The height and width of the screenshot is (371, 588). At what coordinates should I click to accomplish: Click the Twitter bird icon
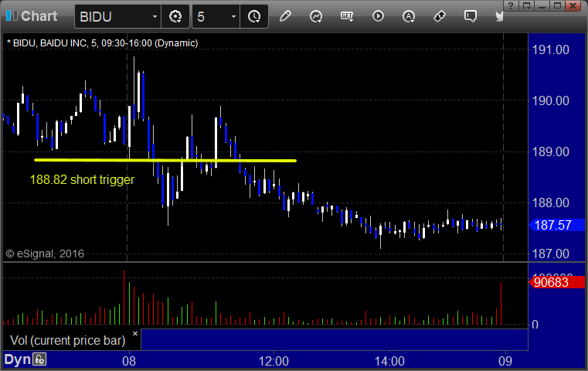[499, 16]
